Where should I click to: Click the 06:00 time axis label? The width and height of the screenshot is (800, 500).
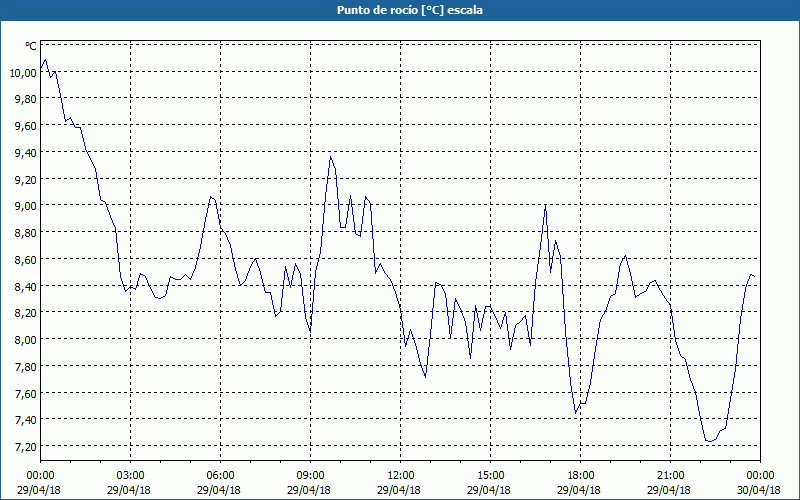(220, 476)
